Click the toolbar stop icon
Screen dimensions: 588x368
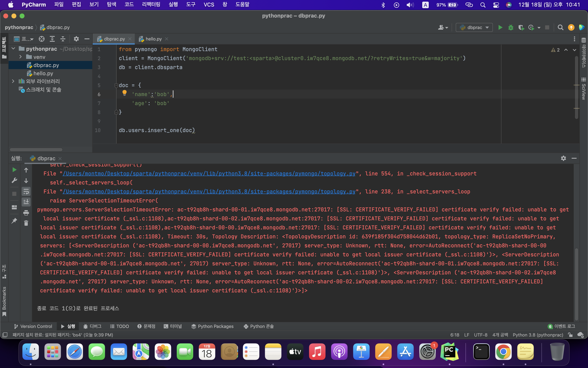pos(547,28)
